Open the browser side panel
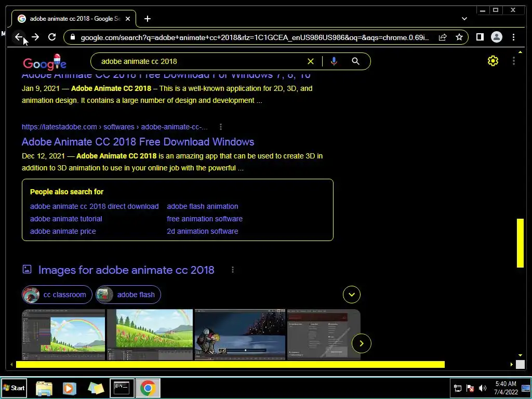This screenshot has width=532, height=399. 480,37
